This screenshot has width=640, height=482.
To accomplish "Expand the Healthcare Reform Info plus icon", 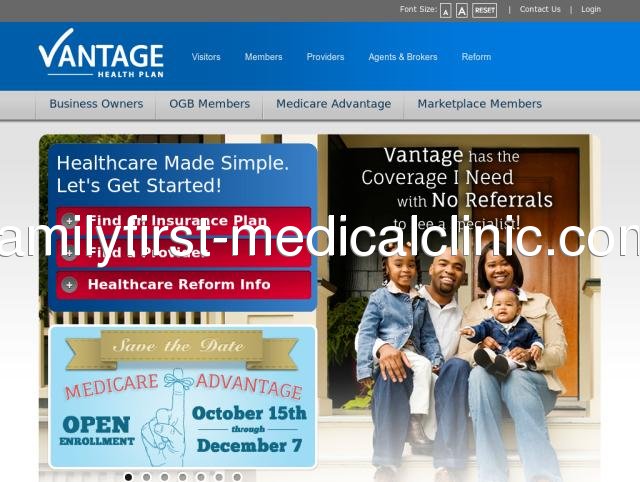I will point(69,284).
